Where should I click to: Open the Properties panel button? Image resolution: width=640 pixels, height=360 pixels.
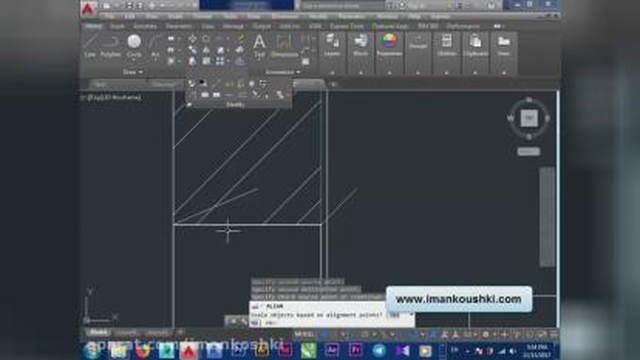pos(389,45)
